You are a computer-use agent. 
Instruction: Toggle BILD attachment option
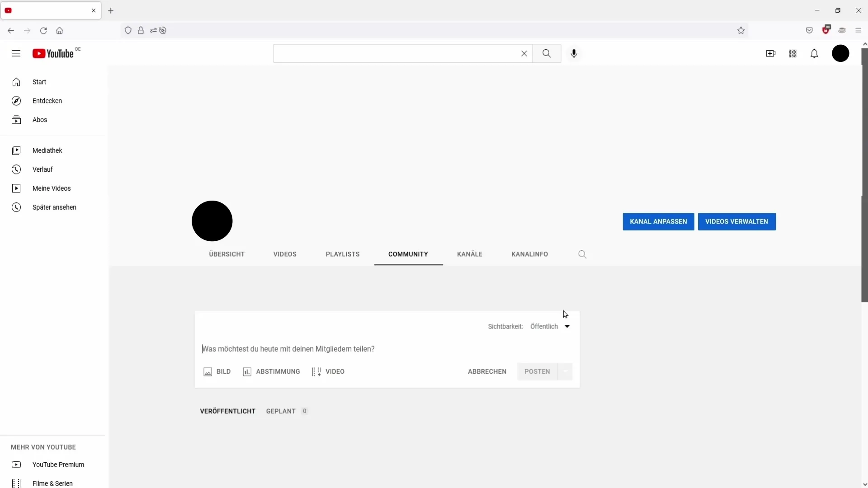pos(217,371)
